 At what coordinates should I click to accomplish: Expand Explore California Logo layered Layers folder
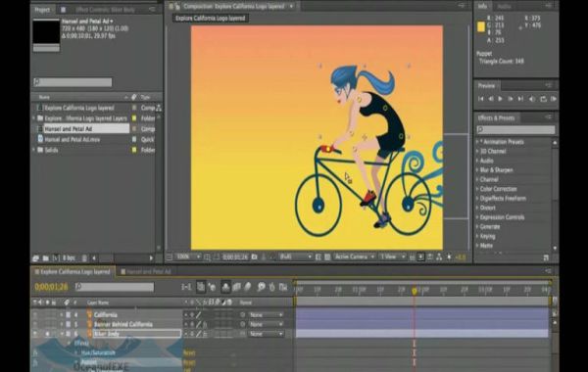click(33, 118)
